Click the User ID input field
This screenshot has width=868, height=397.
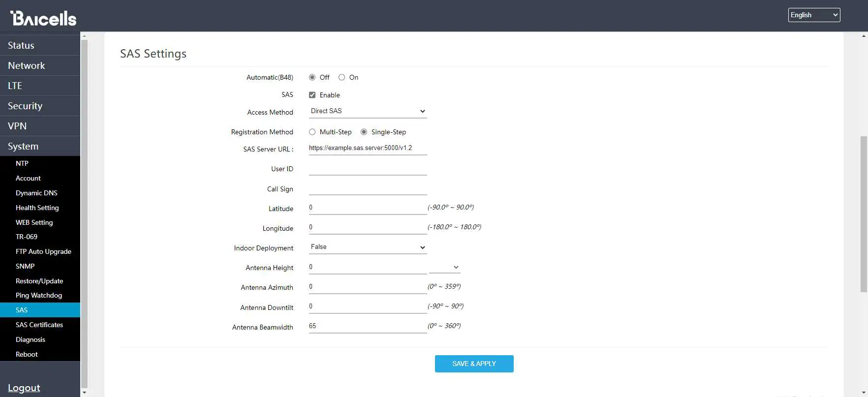368,168
